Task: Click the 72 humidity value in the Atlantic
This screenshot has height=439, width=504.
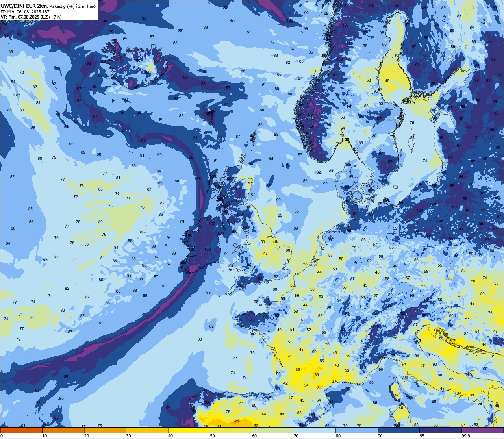Action: click(76, 196)
